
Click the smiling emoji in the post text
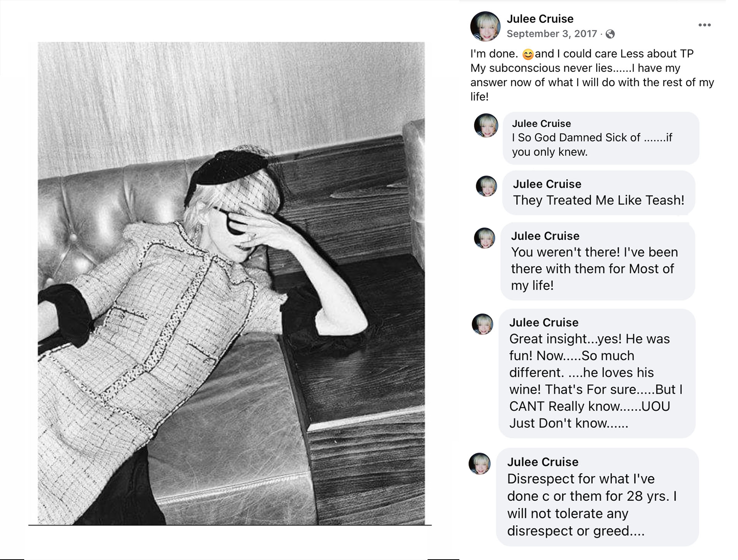(x=528, y=55)
